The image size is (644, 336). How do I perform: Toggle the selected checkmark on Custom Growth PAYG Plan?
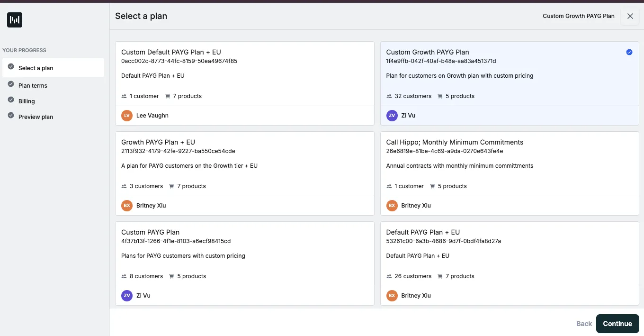coord(629,52)
